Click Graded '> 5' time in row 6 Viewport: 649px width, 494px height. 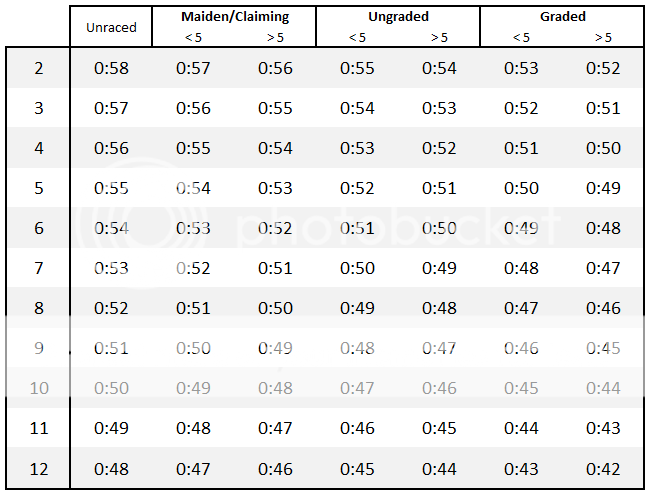[603, 228]
